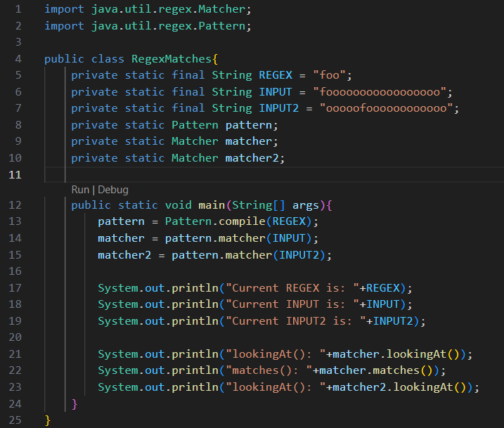Click the import Matcher statement on line 1
504x428 pixels.
148,9
